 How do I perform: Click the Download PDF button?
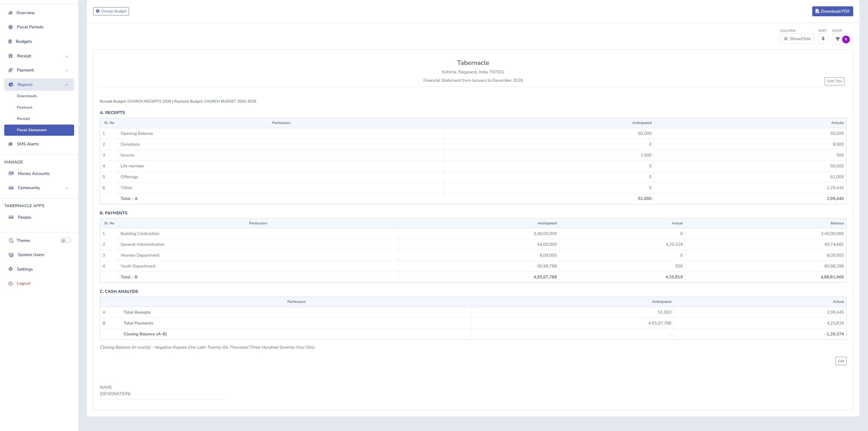[833, 11]
